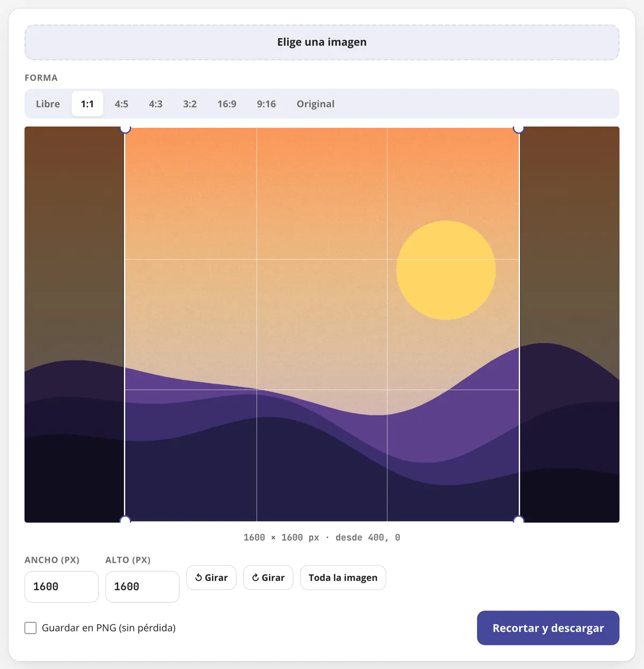Click the 'FORMA' section label
The width and height of the screenshot is (644, 669).
(41, 78)
